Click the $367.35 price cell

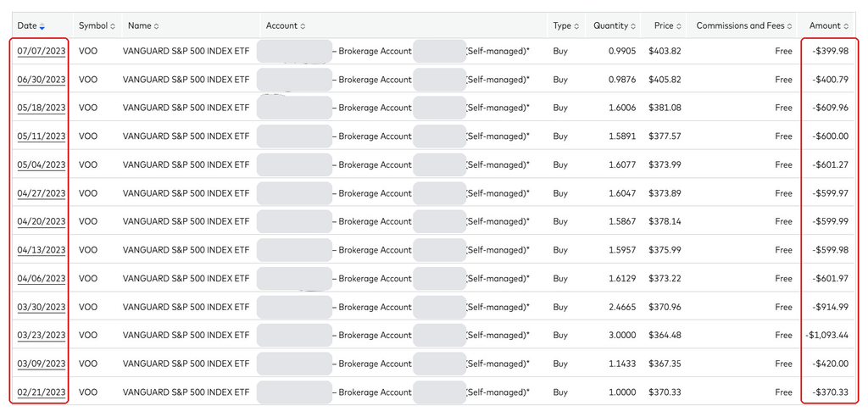665,364
